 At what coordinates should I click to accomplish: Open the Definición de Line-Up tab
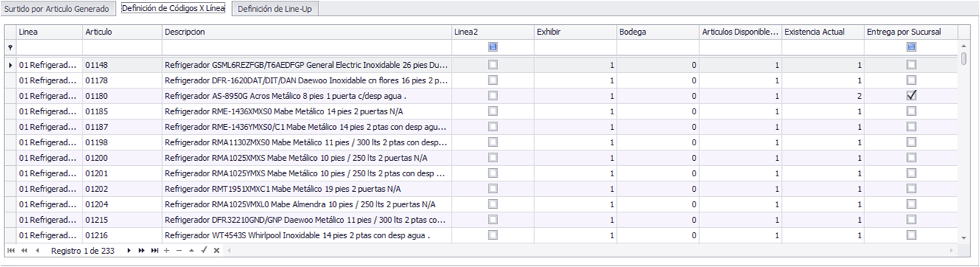[273, 9]
